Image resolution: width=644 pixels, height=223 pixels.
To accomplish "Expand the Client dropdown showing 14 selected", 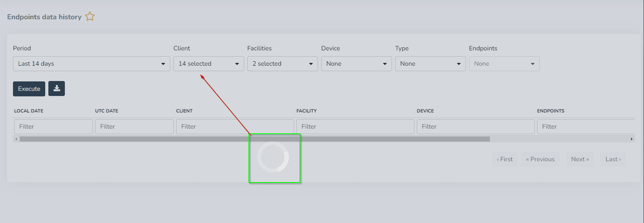I will click(x=208, y=64).
